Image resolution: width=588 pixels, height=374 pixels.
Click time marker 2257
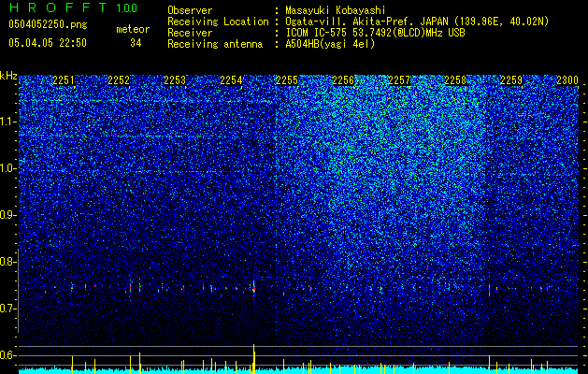click(399, 80)
